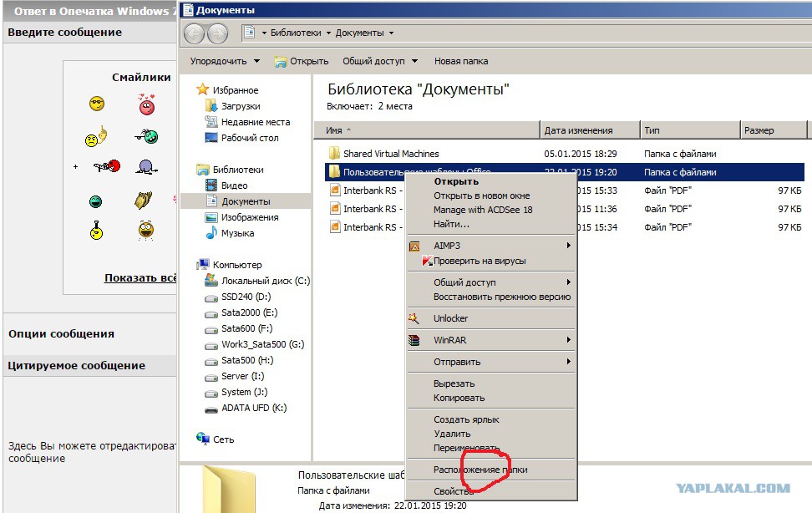Click the Музыка note icon
812x513 pixels.
[x=211, y=232]
